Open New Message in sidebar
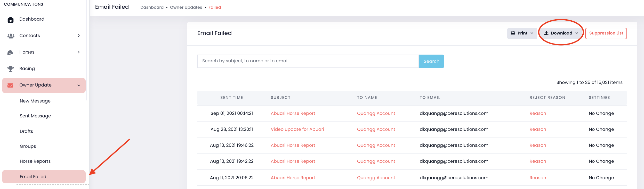 (35, 101)
